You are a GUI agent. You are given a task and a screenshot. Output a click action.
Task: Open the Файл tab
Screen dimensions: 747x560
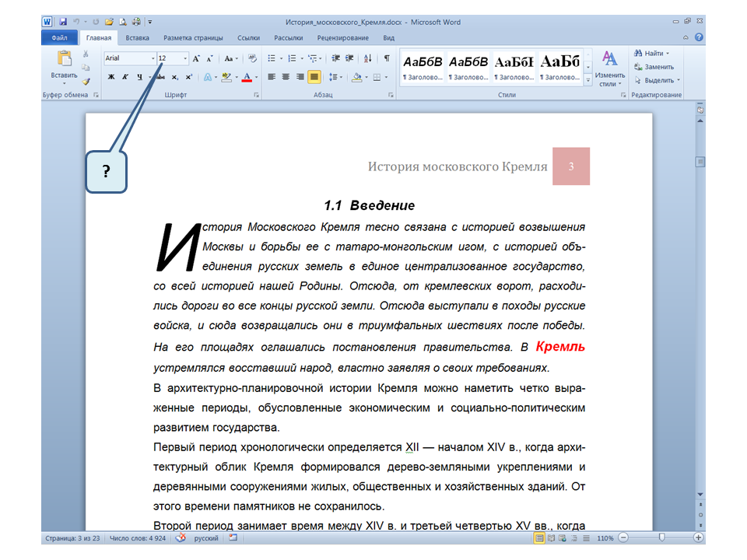tap(59, 37)
